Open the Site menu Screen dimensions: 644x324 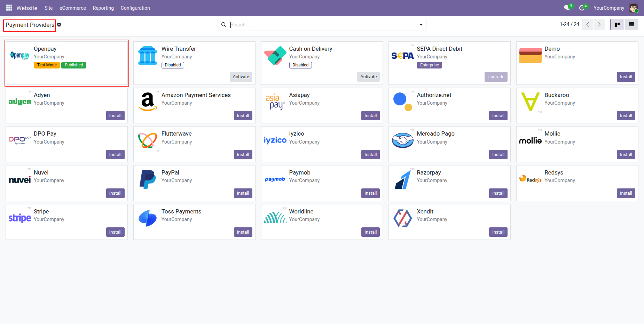49,8
